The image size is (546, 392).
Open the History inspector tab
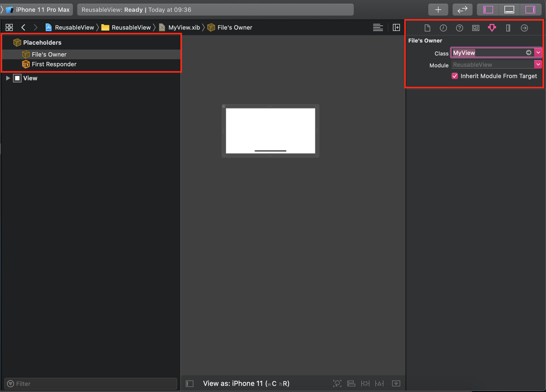click(x=443, y=28)
